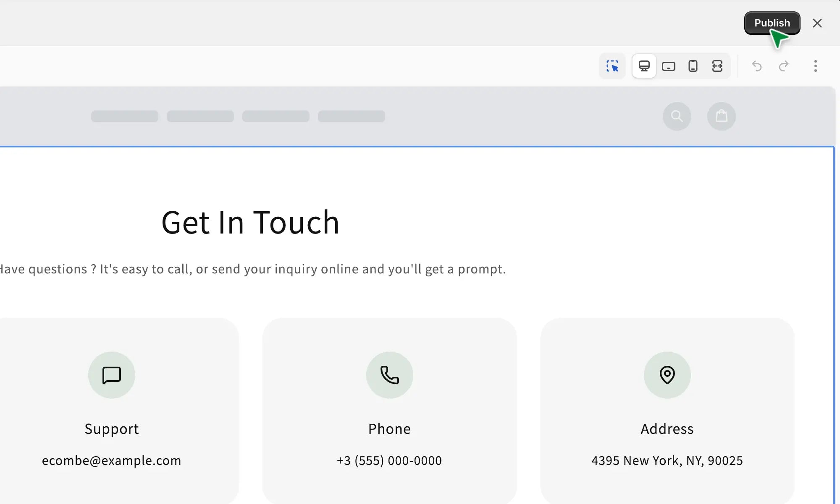Select fullscreen width preview icon

[x=717, y=66]
